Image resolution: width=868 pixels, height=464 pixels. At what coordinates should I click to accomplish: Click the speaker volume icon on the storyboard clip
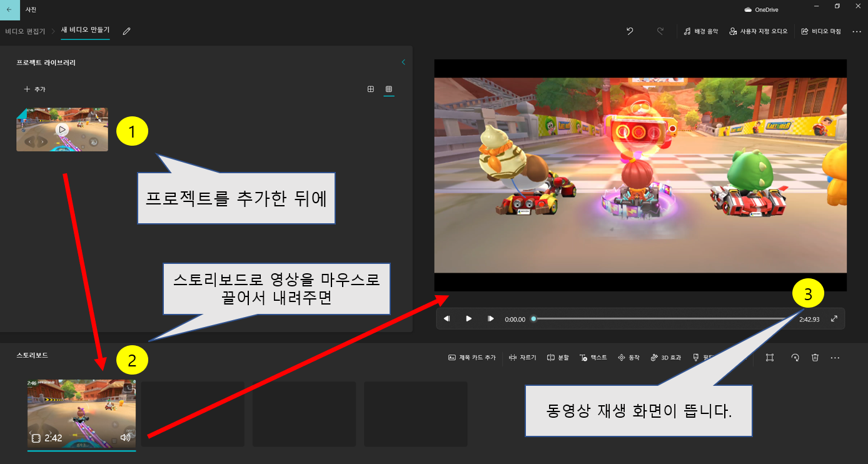click(x=126, y=438)
